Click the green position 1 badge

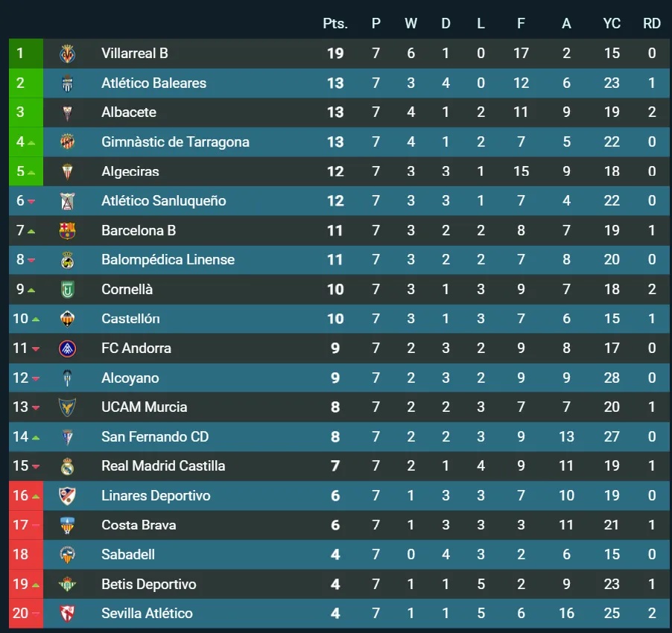click(21, 54)
